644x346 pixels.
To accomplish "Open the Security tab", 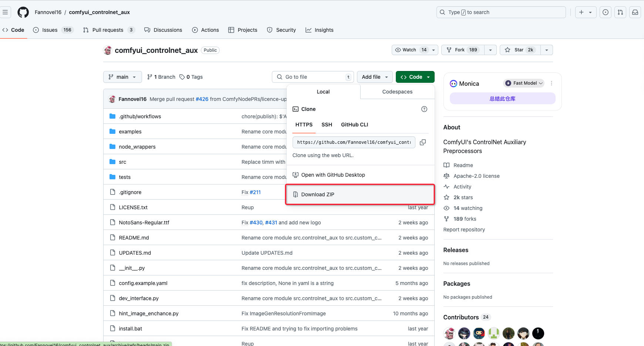I will [x=281, y=30].
